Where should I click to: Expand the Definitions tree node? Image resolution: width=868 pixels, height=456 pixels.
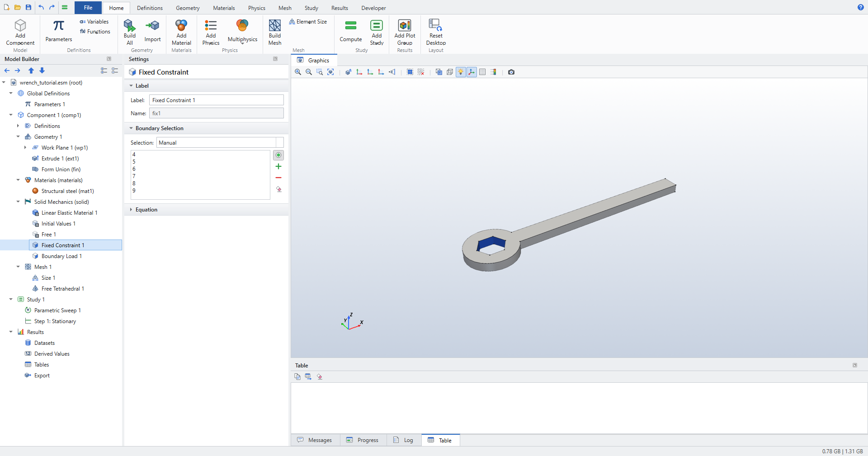point(18,126)
